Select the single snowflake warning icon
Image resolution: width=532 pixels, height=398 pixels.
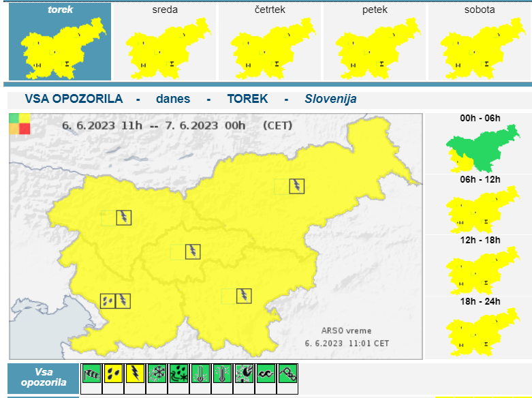(x=157, y=374)
